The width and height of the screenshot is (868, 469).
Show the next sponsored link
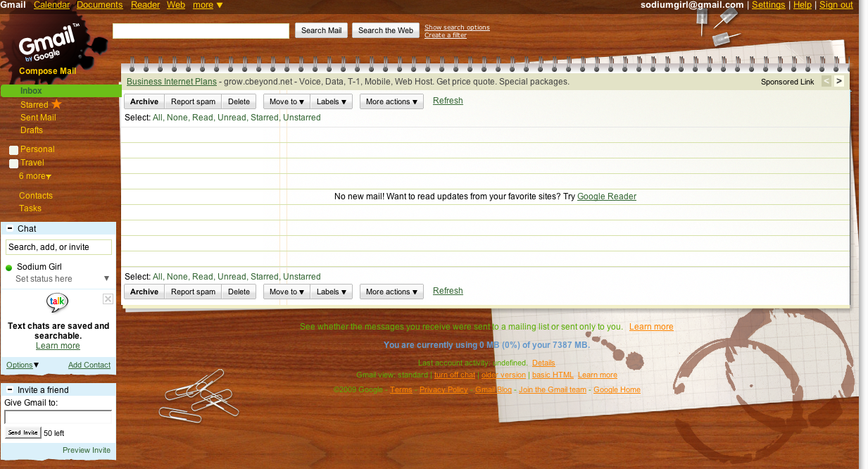click(x=838, y=81)
